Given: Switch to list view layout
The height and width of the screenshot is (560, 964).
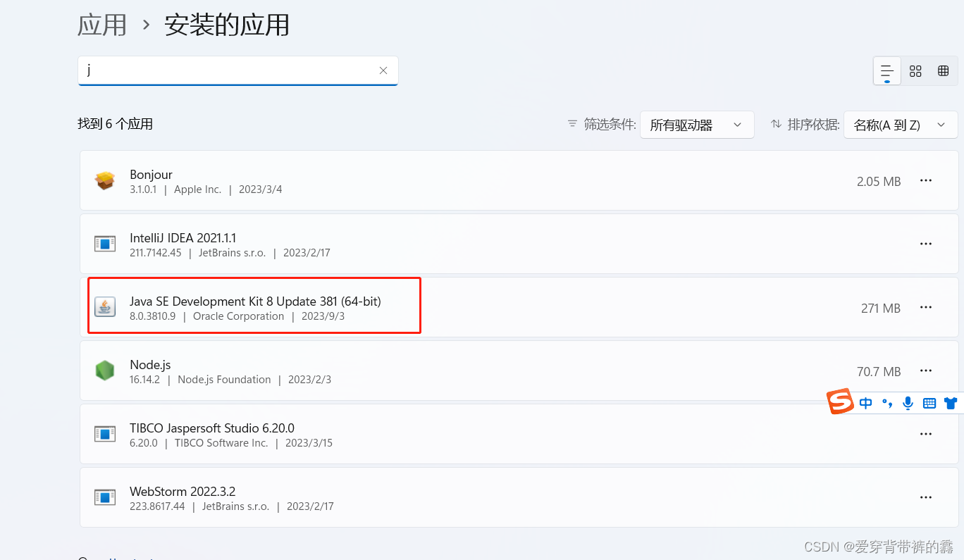Looking at the screenshot, I should pos(887,71).
